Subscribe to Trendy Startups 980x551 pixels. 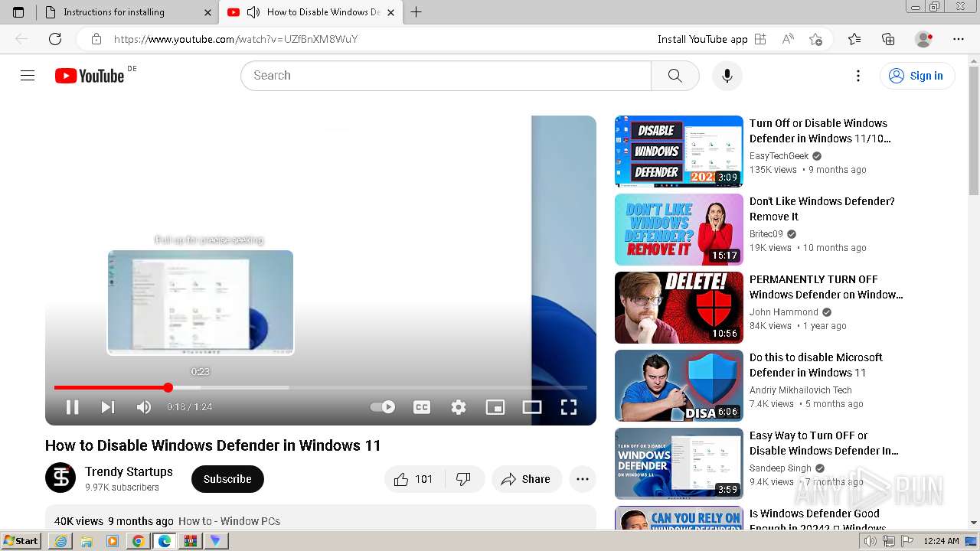point(227,479)
